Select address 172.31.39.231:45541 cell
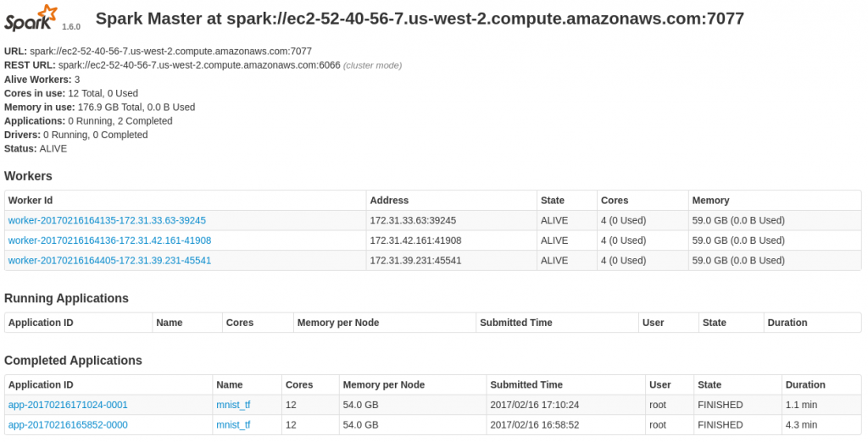 pyautogui.click(x=415, y=261)
